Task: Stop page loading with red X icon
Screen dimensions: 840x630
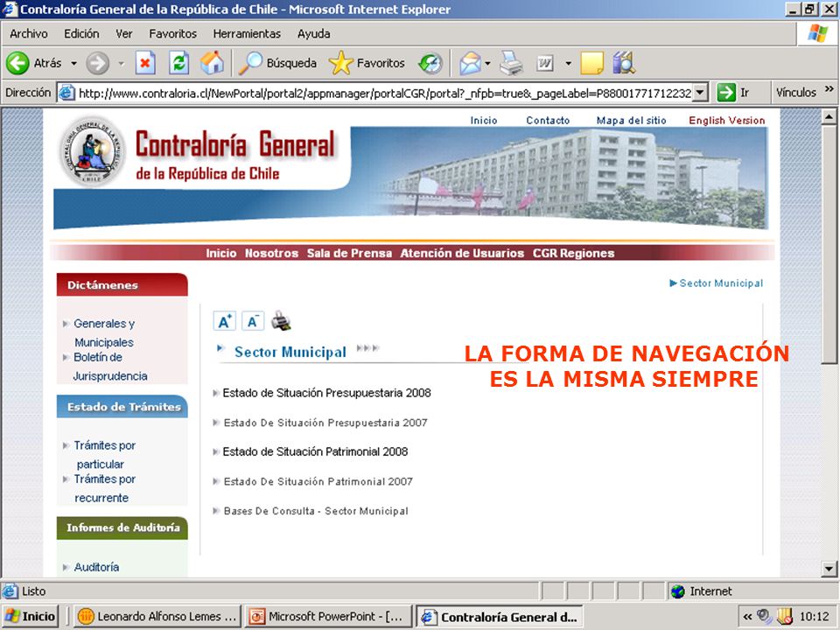Action: pyautogui.click(x=145, y=63)
